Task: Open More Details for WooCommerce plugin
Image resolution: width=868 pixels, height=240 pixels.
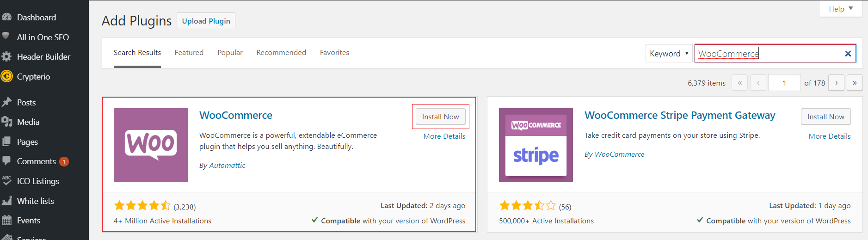Action: click(444, 136)
